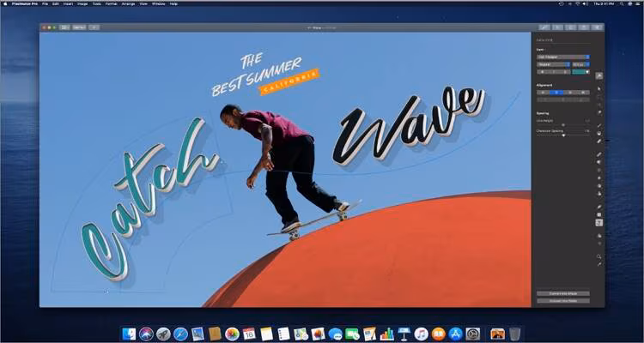The height and width of the screenshot is (343, 644).
Task: Open Numbers chart icon in Dock
Action: (387, 334)
